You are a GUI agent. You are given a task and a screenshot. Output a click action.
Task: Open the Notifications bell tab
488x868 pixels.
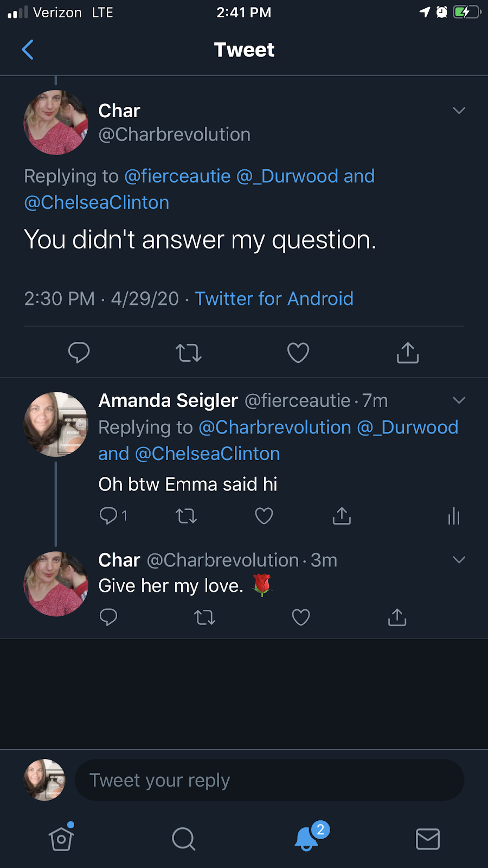pos(307,839)
